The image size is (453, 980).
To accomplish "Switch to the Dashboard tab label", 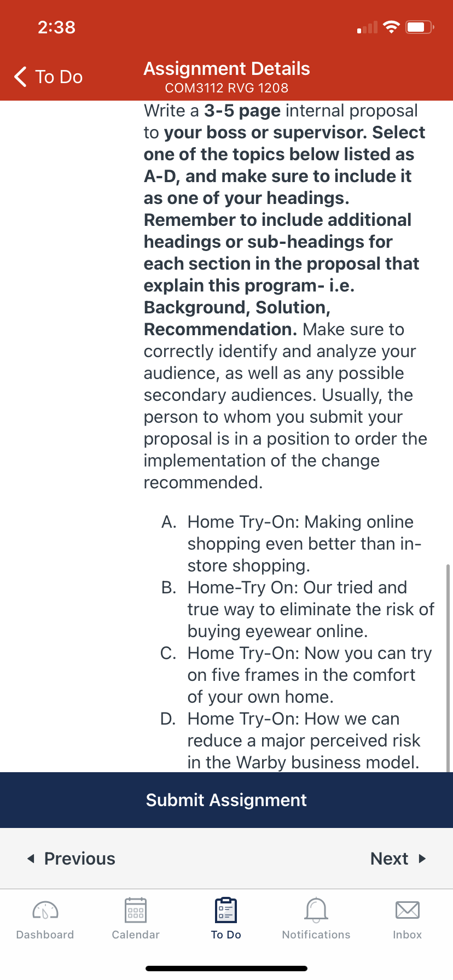I will click(x=45, y=935).
